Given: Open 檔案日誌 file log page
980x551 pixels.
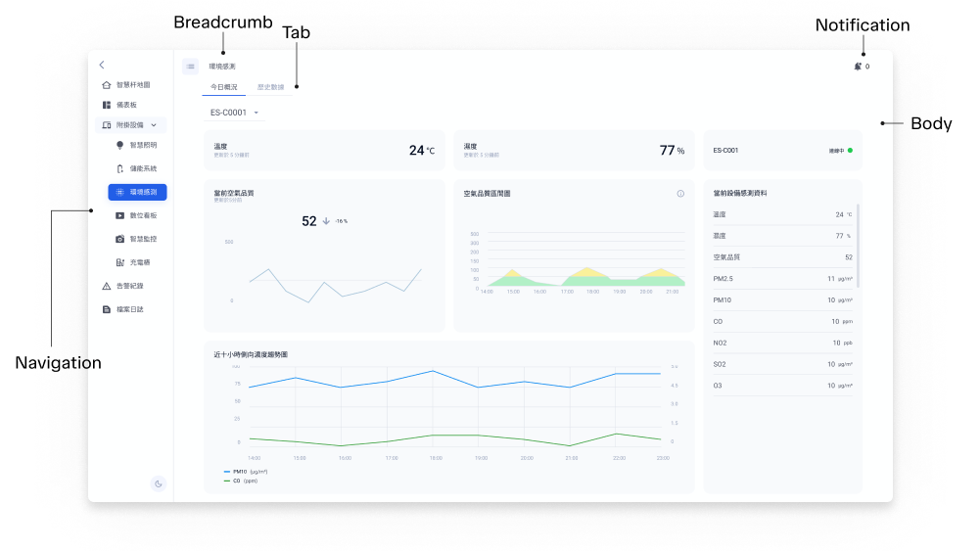Looking at the screenshot, I should [123, 309].
